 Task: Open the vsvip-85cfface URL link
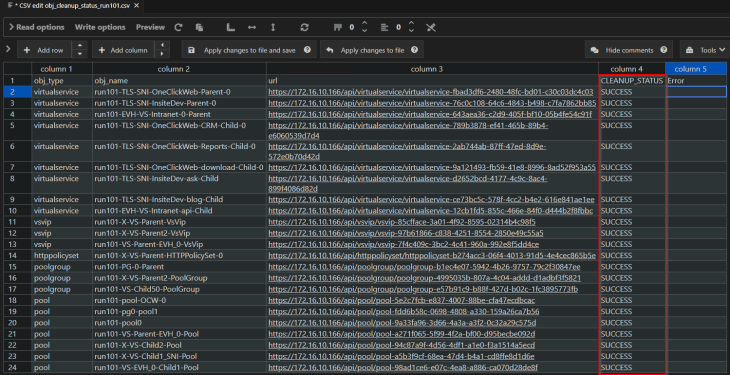tap(402, 222)
